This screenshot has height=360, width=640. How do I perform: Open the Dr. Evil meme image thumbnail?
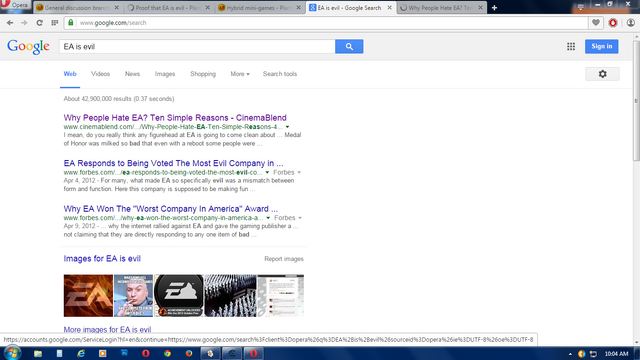[133, 296]
